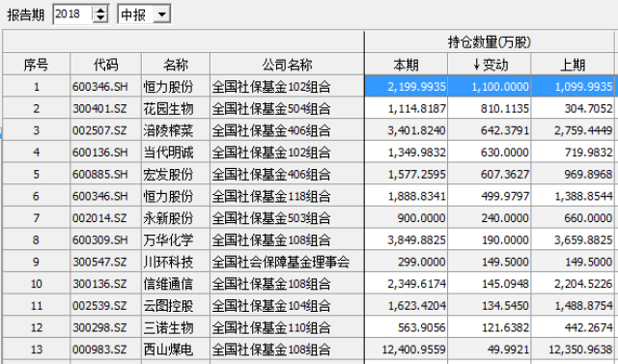Sort by 本期 column header
Screen dimensions: 618x364
pos(406,65)
